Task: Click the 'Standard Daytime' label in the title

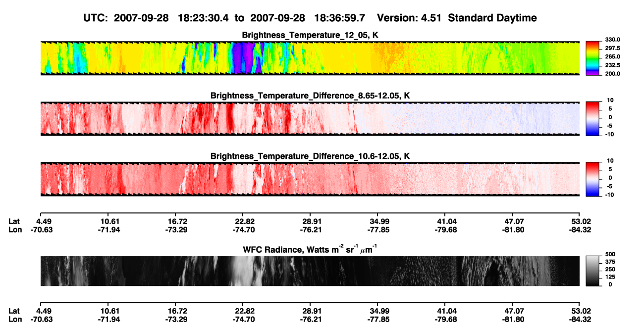Action: click(x=491, y=18)
